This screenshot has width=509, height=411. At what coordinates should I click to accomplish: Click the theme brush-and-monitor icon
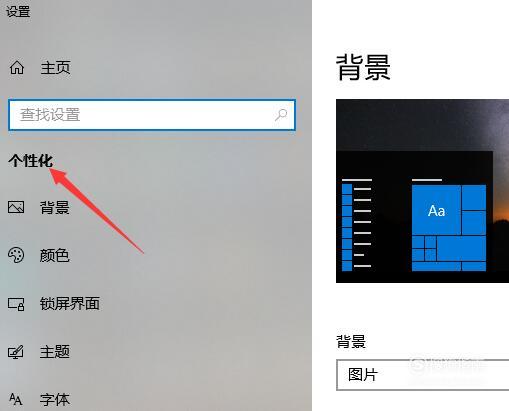click(16, 352)
